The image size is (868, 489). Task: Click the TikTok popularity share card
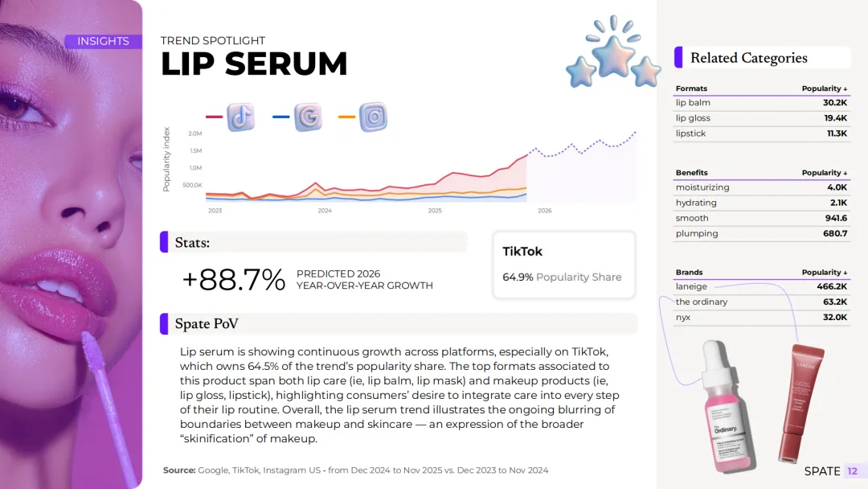pyautogui.click(x=564, y=265)
